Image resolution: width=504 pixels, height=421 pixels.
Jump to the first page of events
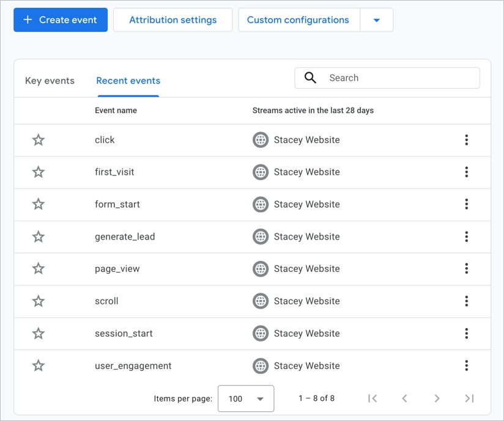372,398
